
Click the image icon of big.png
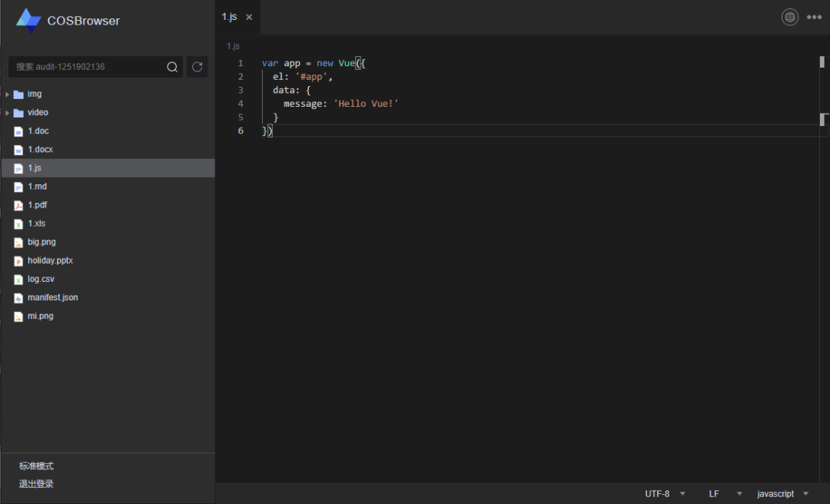[18, 243]
